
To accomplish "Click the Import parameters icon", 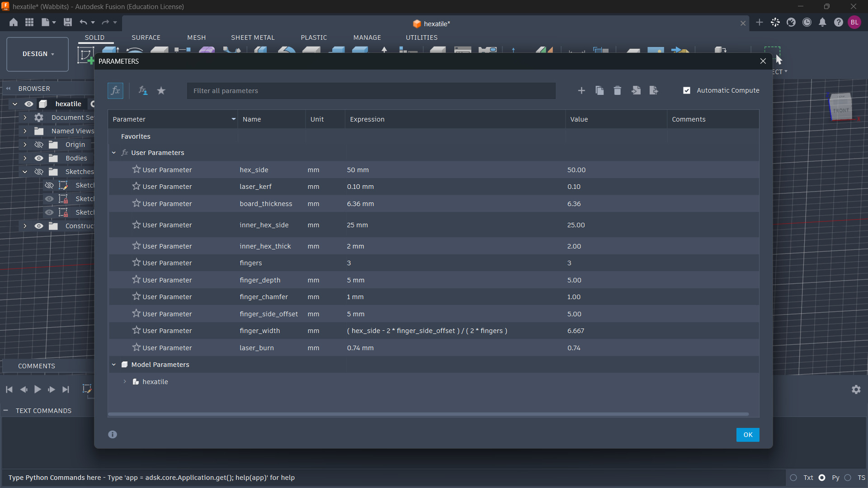I will point(636,91).
